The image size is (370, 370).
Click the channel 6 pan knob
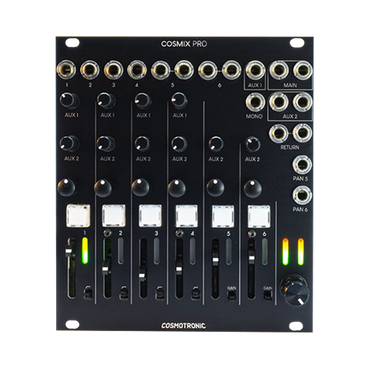[x=252, y=188]
